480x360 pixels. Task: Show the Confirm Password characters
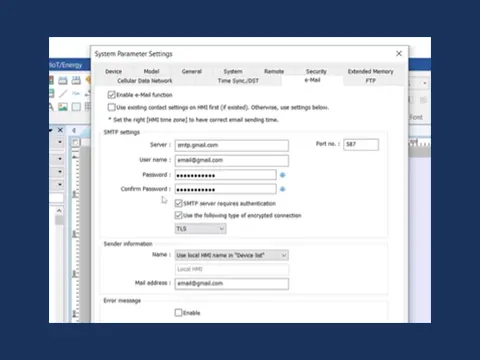click(282, 189)
